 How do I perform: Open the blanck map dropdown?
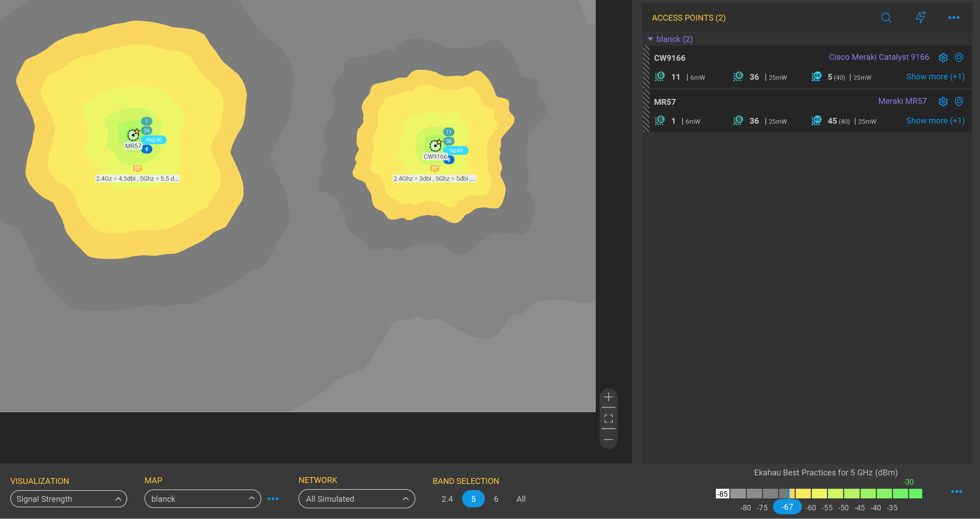tap(203, 499)
